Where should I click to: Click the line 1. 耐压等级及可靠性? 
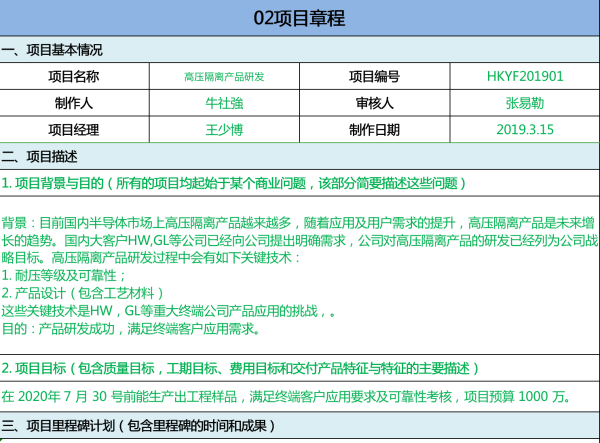pos(64,275)
